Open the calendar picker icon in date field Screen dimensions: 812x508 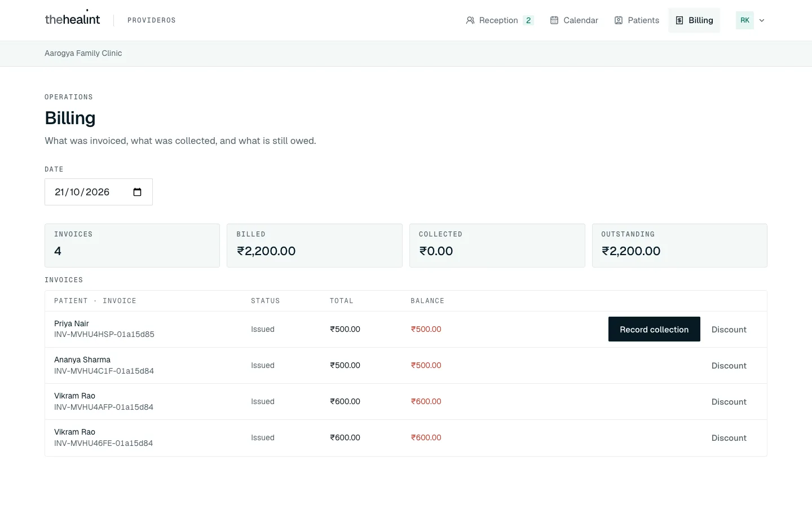pos(137,192)
